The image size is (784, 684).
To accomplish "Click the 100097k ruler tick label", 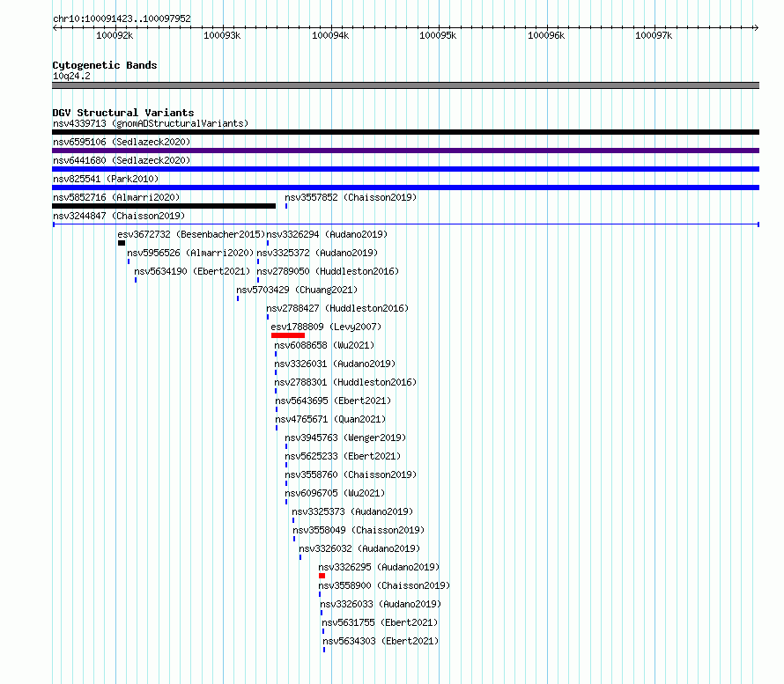I will coord(654,35).
